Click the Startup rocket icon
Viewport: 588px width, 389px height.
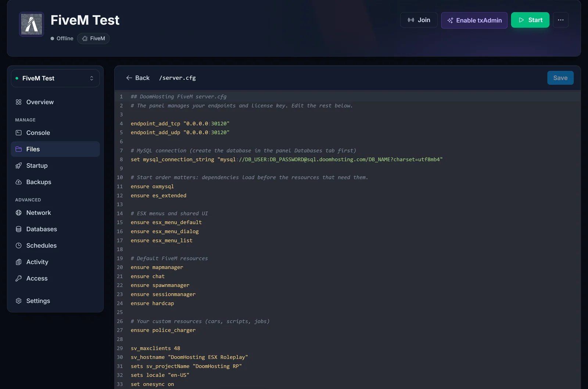(x=19, y=166)
